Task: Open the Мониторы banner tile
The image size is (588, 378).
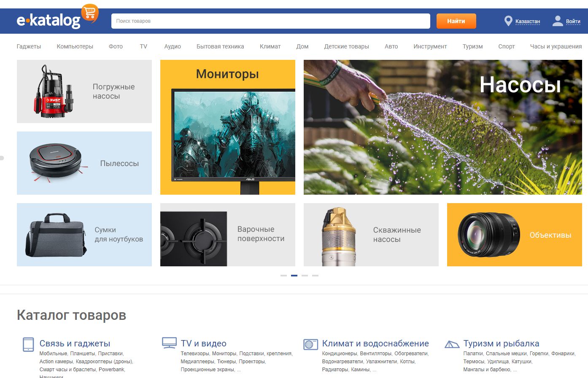Action: [227, 127]
